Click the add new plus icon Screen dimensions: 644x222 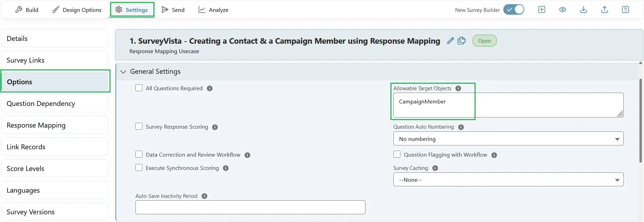tap(541, 9)
